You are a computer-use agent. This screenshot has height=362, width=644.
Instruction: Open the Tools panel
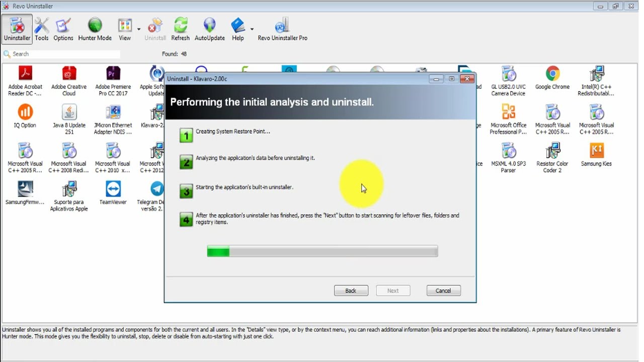pyautogui.click(x=42, y=29)
